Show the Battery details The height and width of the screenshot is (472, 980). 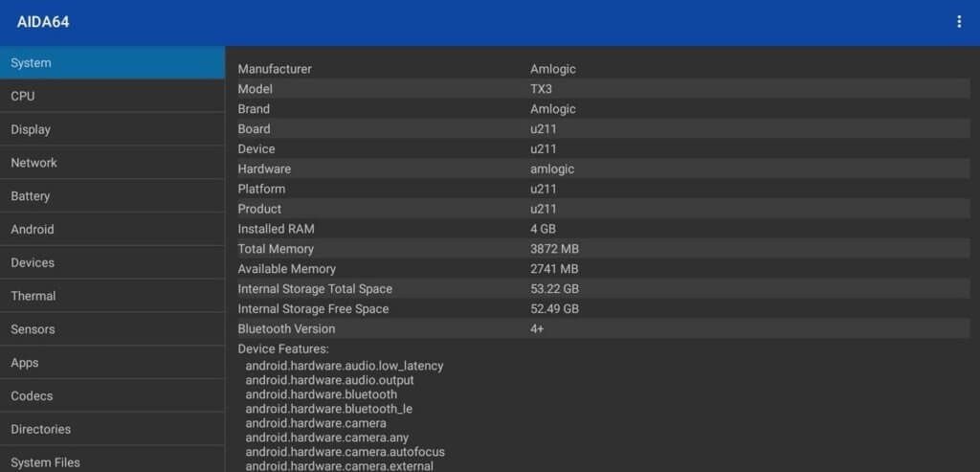point(113,196)
